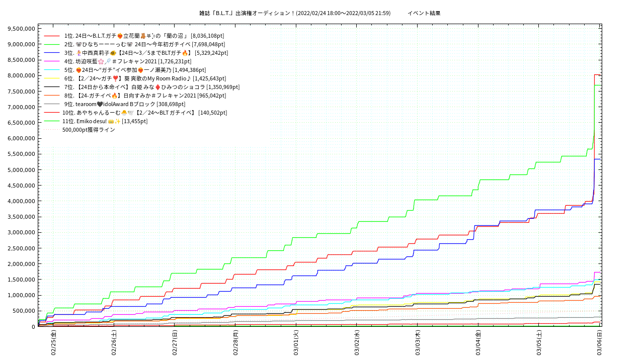Click the 5,000,000 y-axis tick label

[x=21, y=169]
